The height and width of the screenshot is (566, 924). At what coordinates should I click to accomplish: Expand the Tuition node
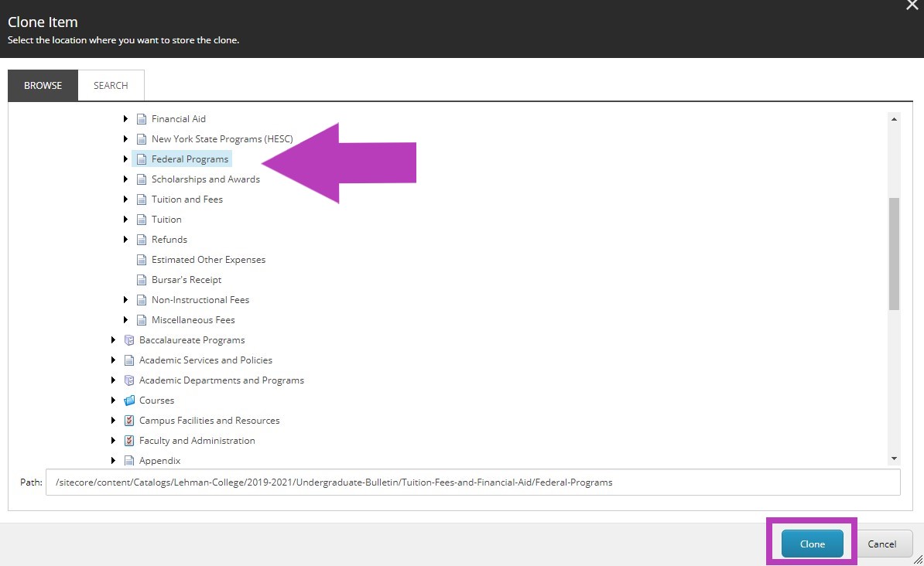click(125, 219)
